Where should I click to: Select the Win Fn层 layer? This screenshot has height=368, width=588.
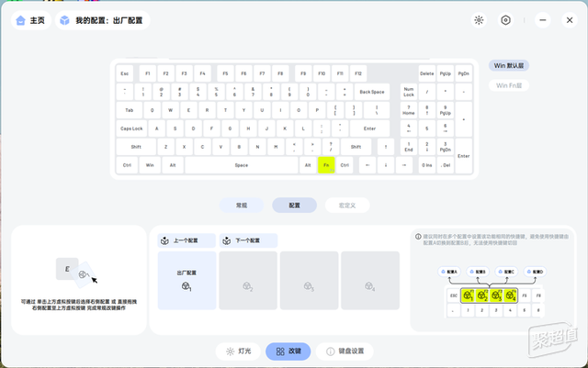pos(508,85)
